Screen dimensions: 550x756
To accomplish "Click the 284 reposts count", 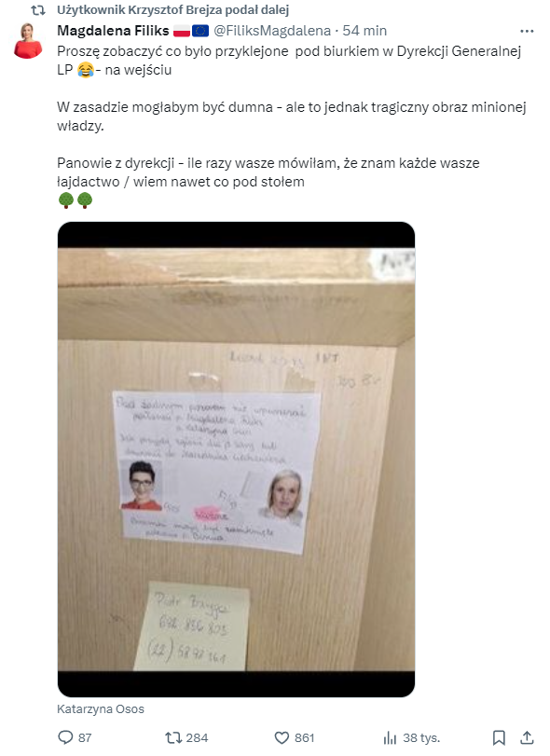I will pyautogui.click(x=197, y=737).
